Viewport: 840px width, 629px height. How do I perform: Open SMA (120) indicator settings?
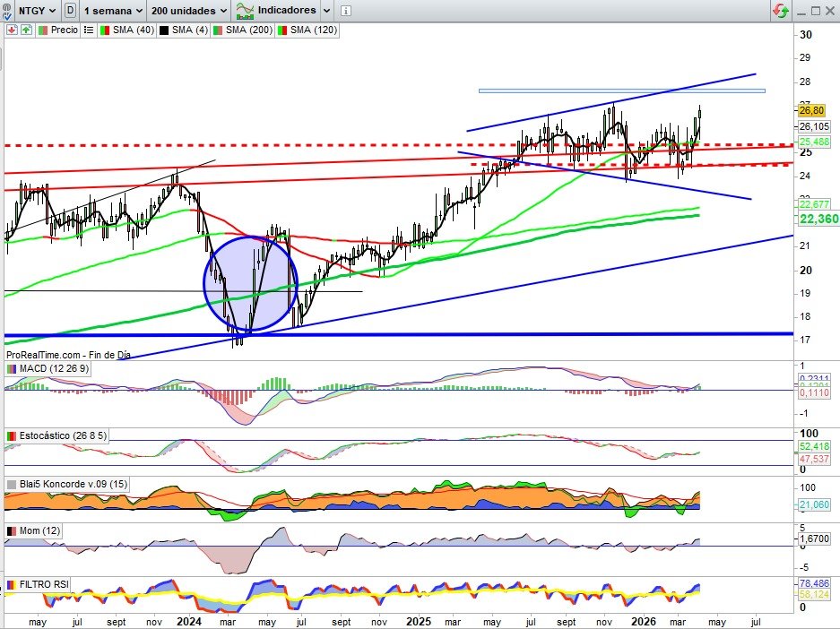tap(307, 30)
